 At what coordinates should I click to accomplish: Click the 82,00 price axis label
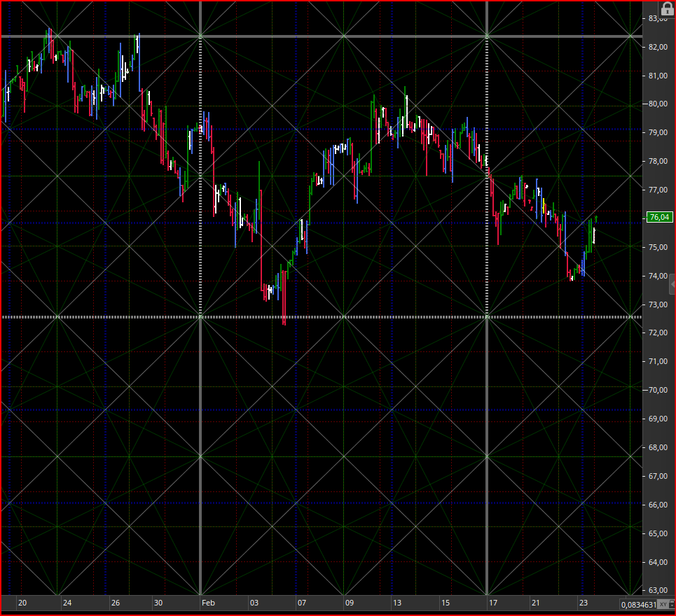pos(658,47)
